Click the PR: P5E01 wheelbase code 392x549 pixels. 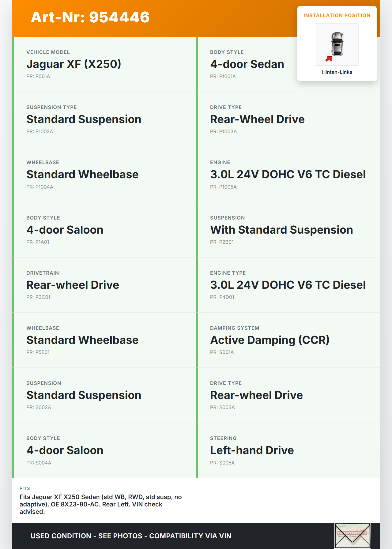38,352
